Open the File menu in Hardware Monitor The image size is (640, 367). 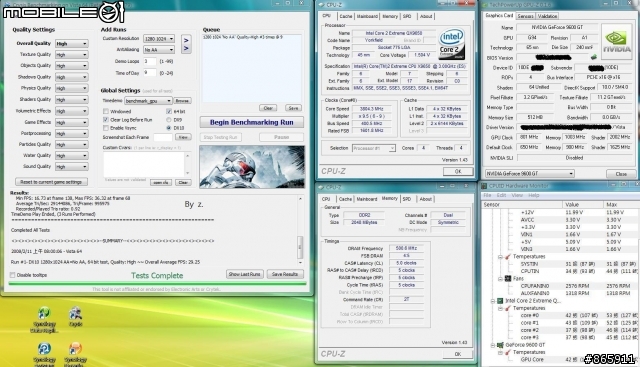click(487, 196)
